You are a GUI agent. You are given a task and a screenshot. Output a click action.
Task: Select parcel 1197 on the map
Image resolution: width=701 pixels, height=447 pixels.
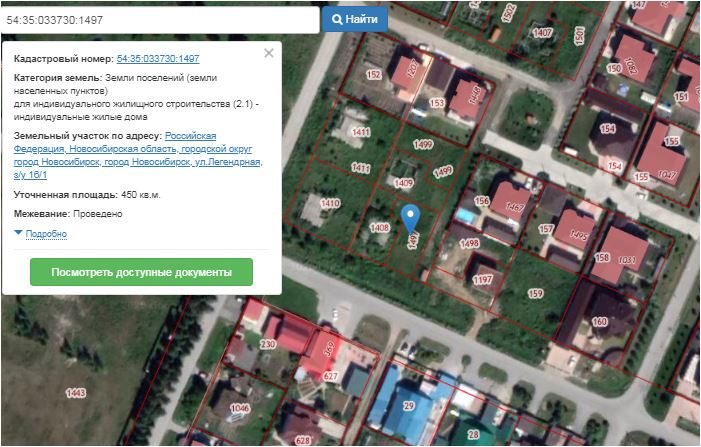pyautogui.click(x=483, y=278)
